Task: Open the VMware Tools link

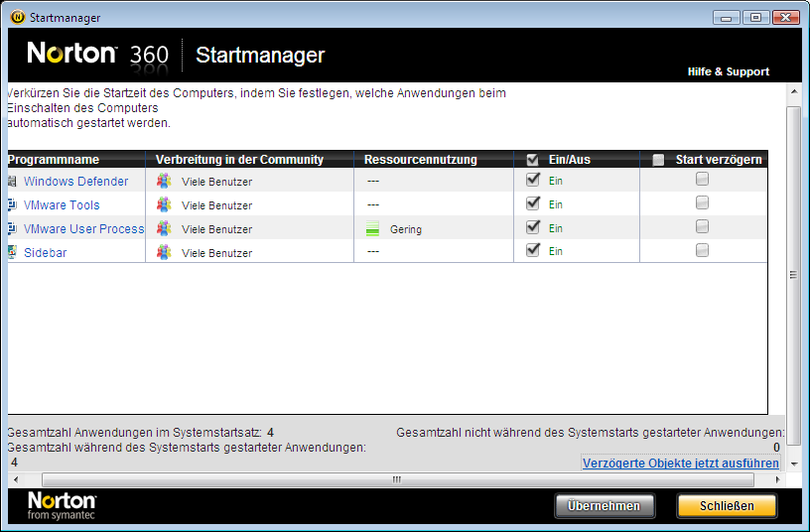Action: (x=62, y=205)
